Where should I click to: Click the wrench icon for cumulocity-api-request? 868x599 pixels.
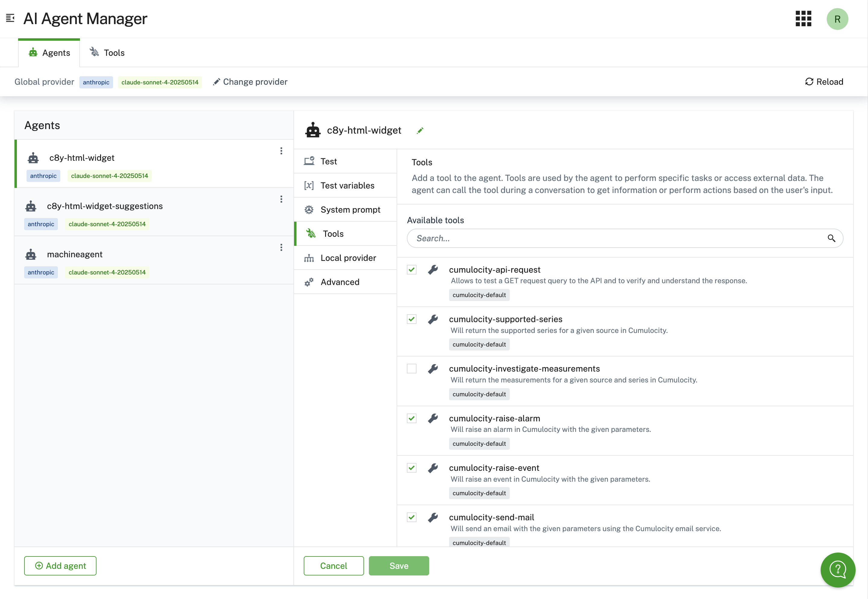[x=433, y=269]
